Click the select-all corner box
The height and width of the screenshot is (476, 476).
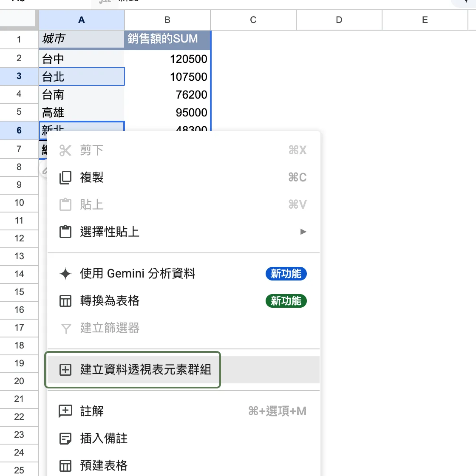click(x=17, y=19)
